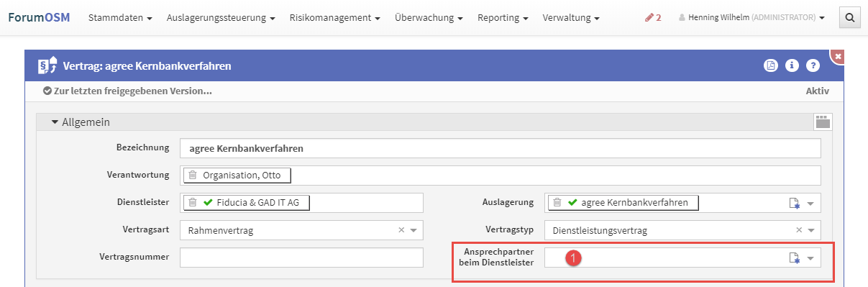Screen dimensions: 868x287
Task: Delete Fiducia & GAD IT AG entry
Action: point(193,203)
